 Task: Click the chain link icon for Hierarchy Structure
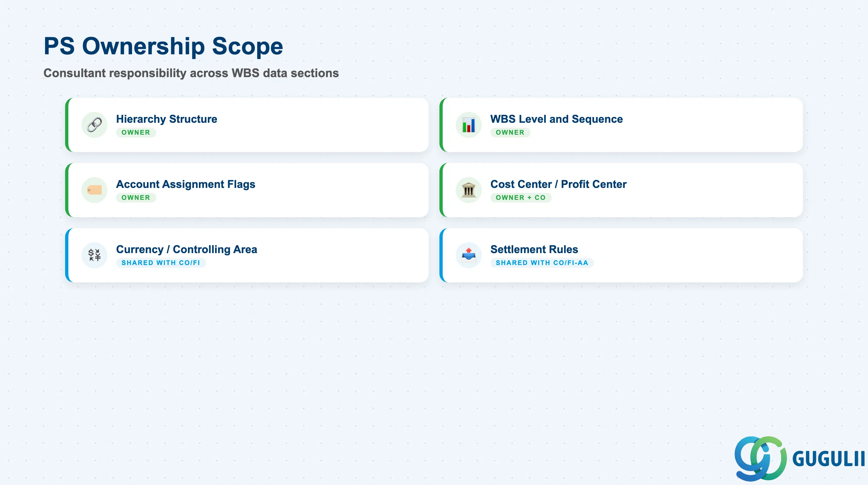[x=94, y=125]
